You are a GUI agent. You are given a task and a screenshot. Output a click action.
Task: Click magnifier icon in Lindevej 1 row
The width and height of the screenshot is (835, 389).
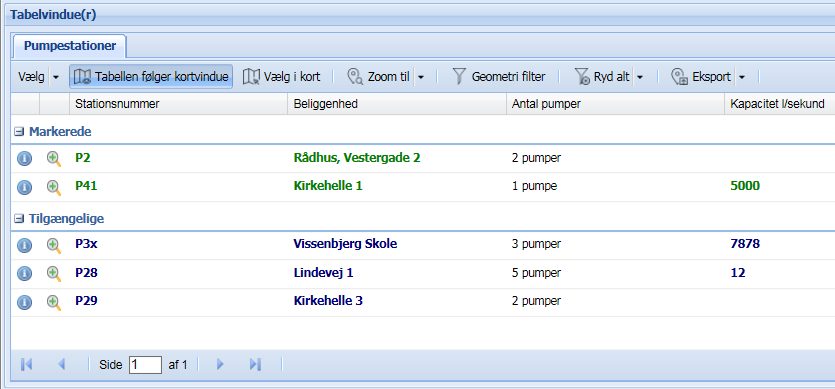coord(53,273)
